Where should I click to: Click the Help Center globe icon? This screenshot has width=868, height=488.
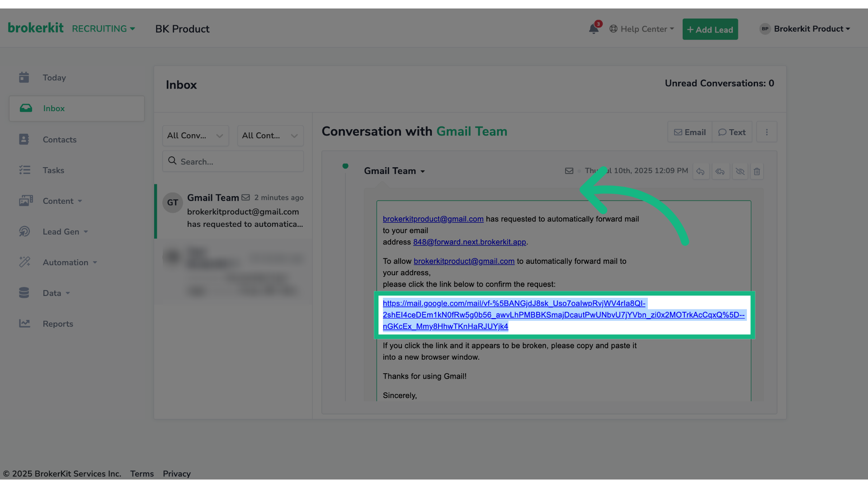pyautogui.click(x=613, y=29)
